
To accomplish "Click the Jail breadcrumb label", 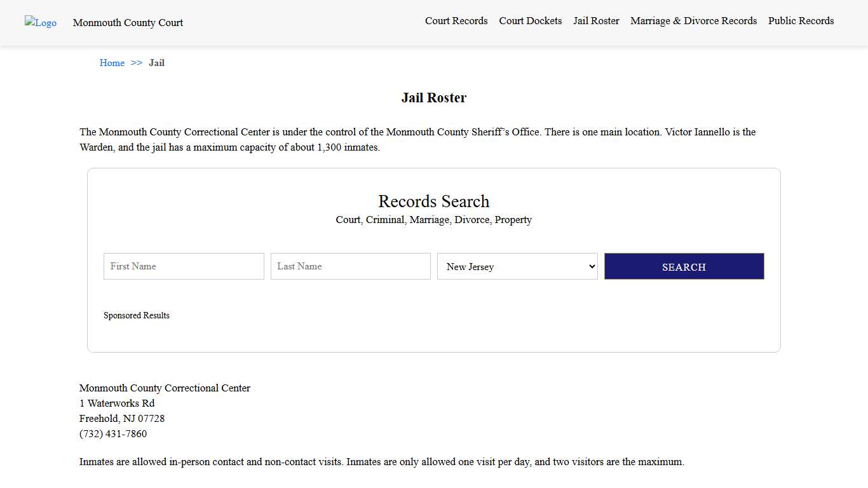I will pyautogui.click(x=156, y=63).
